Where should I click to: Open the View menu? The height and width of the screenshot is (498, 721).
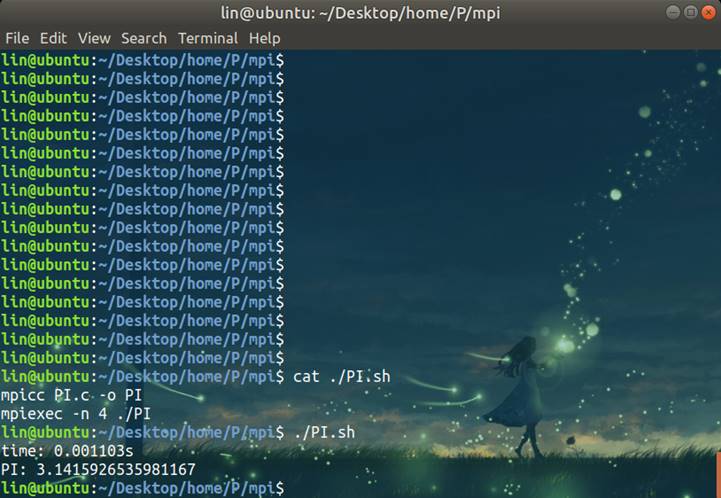click(x=94, y=38)
